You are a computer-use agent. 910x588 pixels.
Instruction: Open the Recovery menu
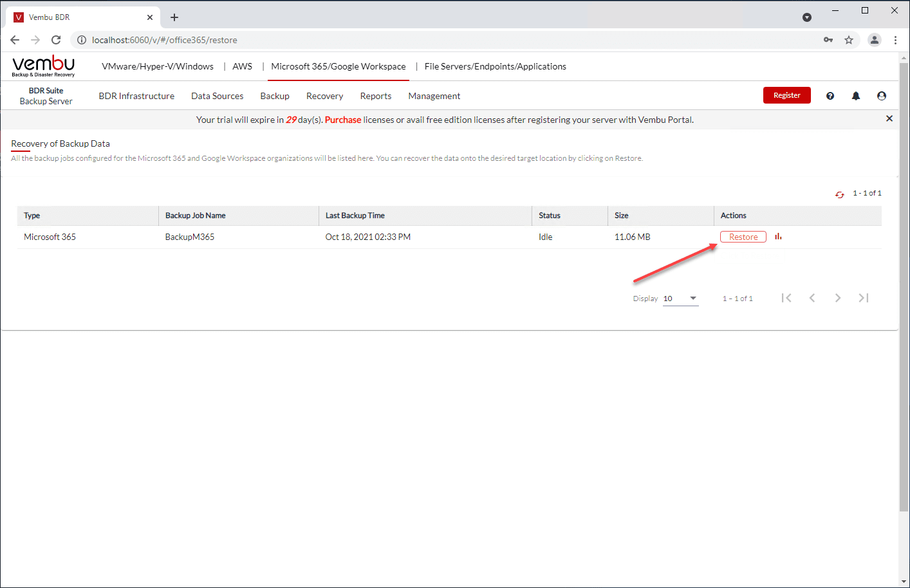point(325,96)
